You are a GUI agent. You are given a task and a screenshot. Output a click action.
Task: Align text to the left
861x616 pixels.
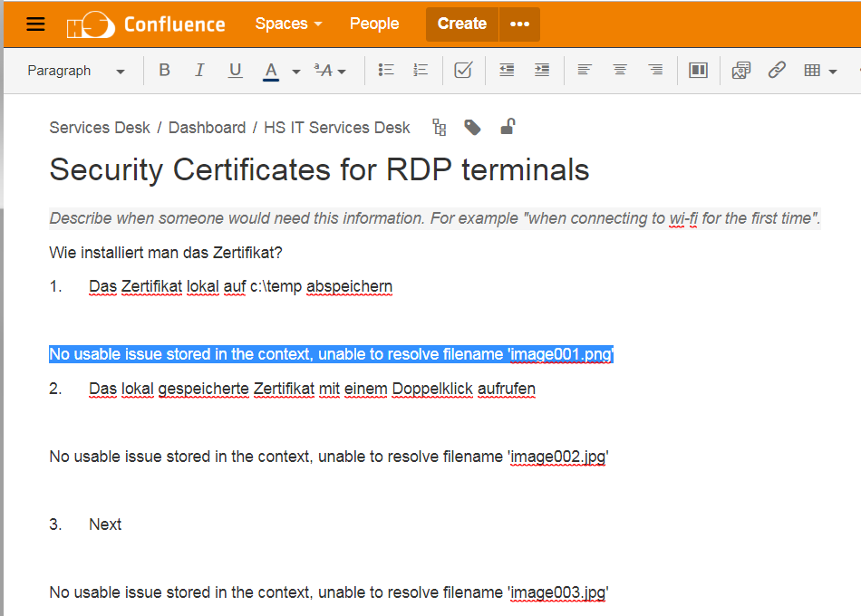coord(585,70)
